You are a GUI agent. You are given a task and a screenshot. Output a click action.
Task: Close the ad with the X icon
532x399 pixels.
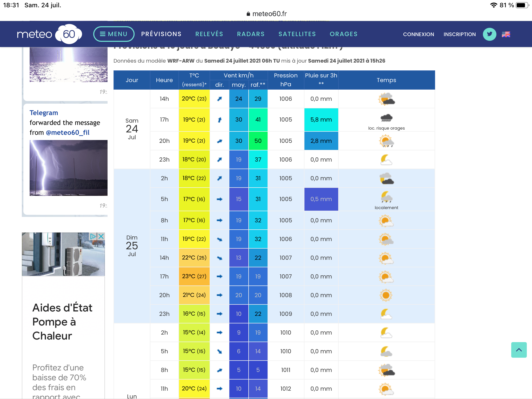[101, 236]
